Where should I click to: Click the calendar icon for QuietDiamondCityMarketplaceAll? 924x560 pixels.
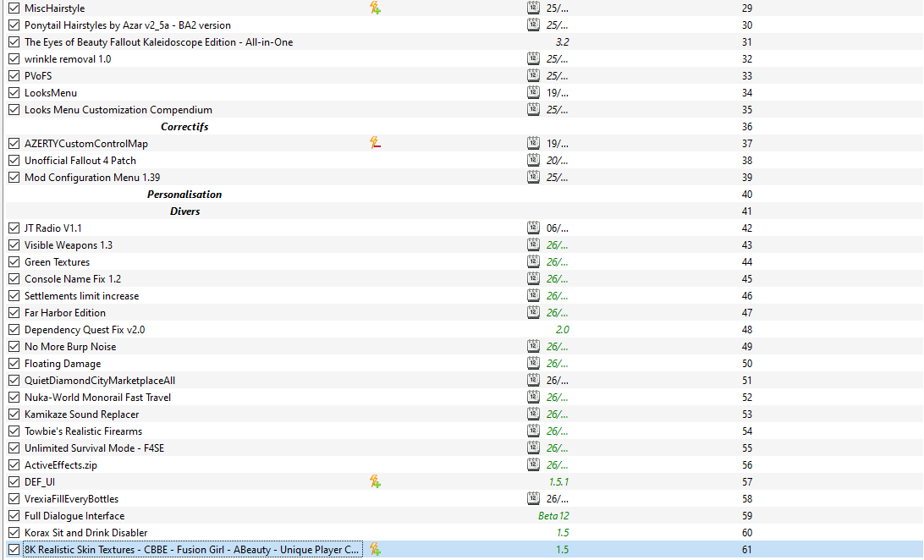(533, 381)
